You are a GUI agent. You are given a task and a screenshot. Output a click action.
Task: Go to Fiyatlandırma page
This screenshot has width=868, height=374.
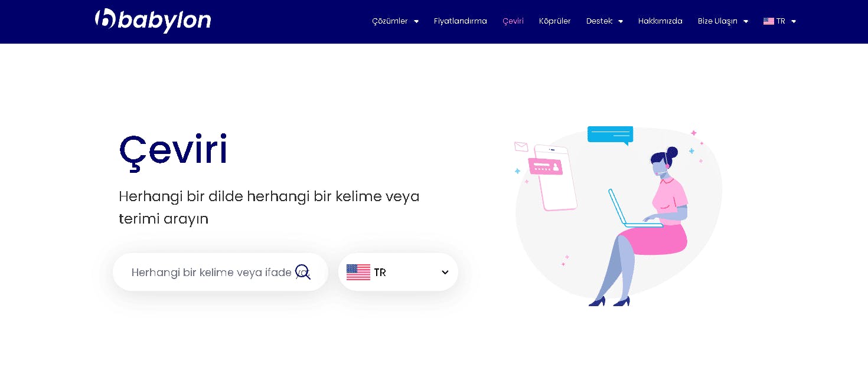pyautogui.click(x=461, y=21)
